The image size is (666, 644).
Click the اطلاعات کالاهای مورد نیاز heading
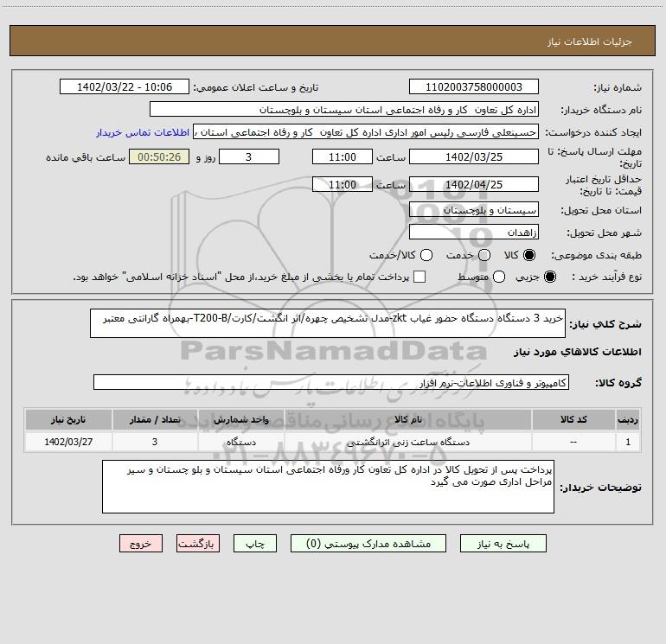(x=578, y=352)
